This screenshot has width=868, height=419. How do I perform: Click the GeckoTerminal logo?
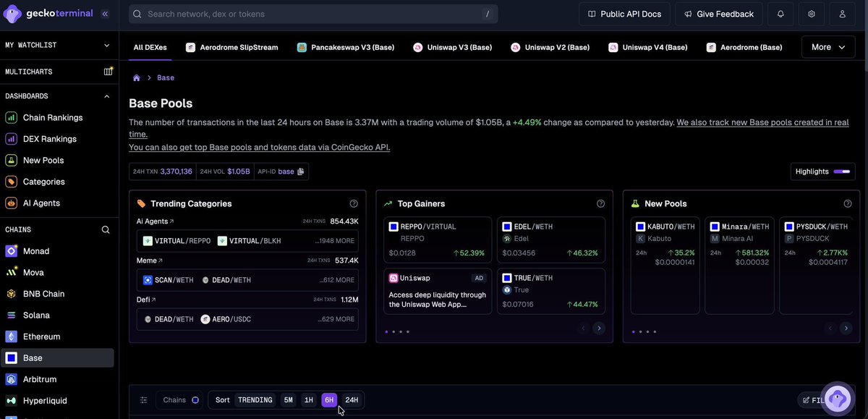point(48,14)
